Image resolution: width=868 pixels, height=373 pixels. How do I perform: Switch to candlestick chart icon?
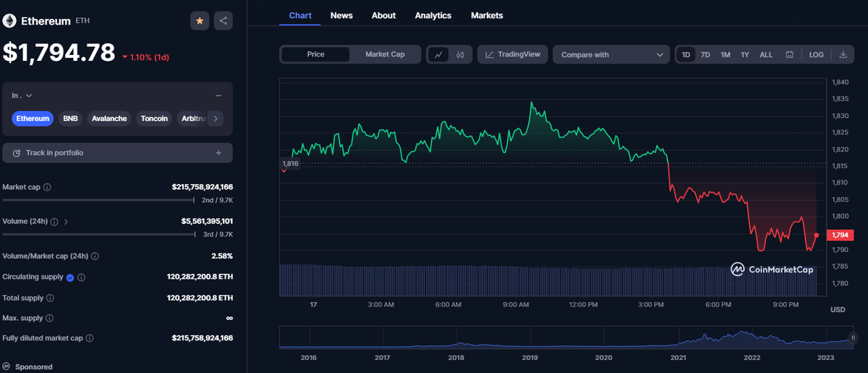[x=461, y=54]
